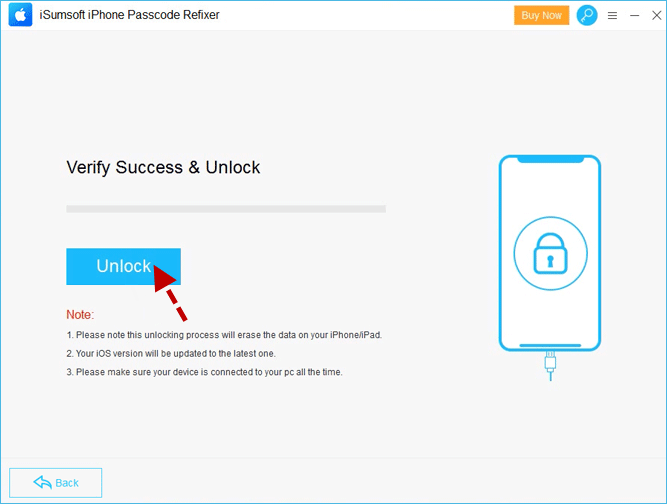Click the red Note label
Screen dimensions: 667x504
click(x=80, y=314)
